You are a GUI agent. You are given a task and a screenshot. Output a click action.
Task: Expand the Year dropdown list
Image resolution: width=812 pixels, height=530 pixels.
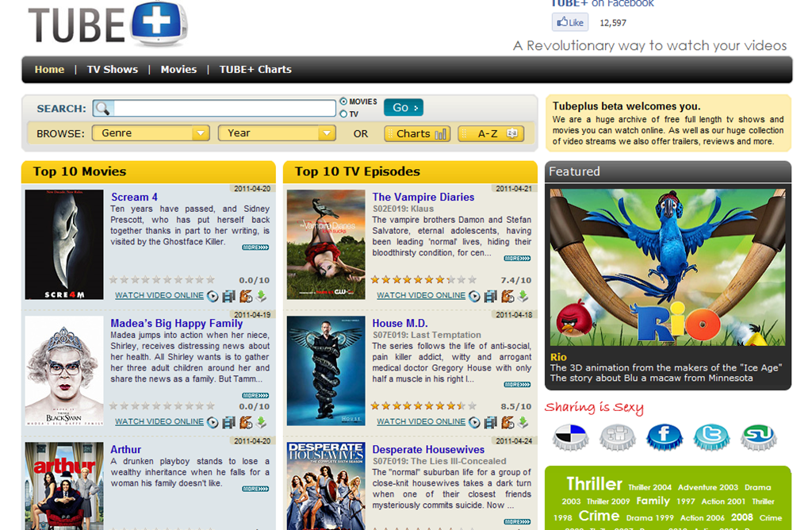pos(277,133)
